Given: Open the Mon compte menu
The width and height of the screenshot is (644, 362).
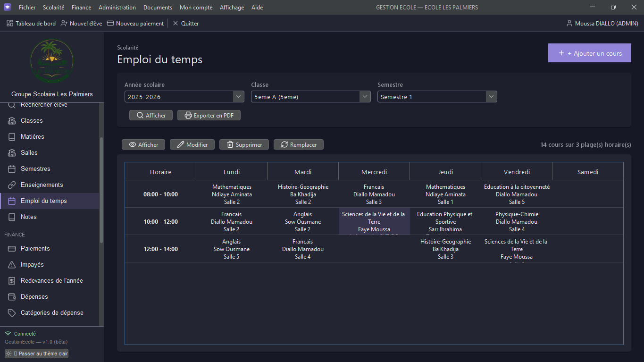Looking at the screenshot, I should (x=196, y=8).
